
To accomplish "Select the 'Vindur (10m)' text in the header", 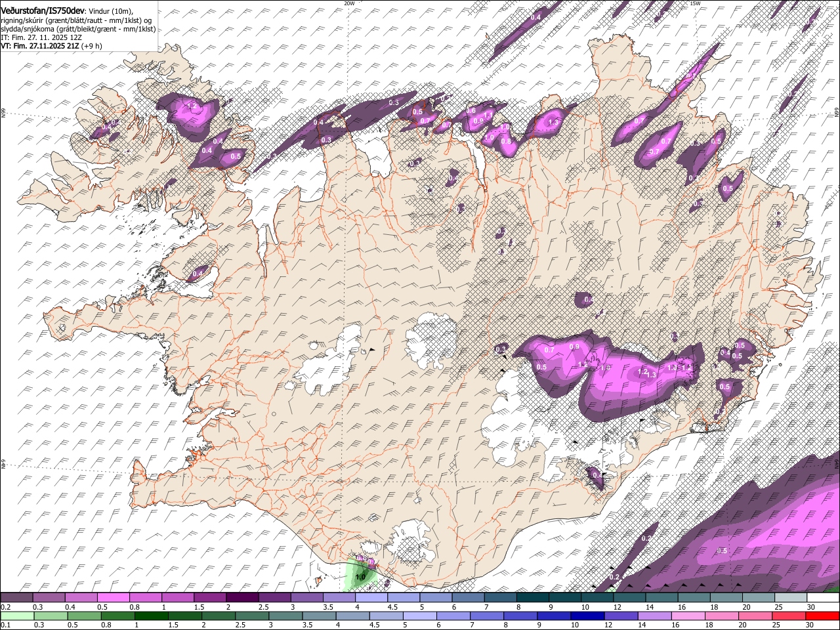I will (x=110, y=12).
